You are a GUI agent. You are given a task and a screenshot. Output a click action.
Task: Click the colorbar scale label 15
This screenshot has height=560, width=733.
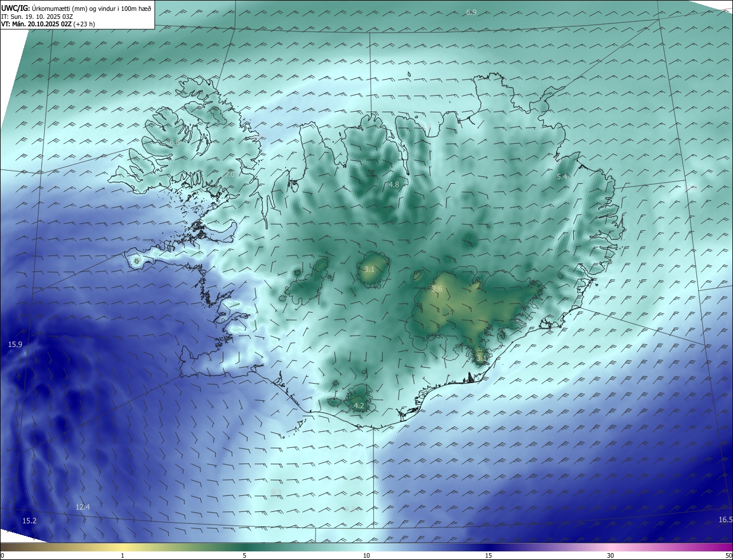pyautogui.click(x=488, y=555)
